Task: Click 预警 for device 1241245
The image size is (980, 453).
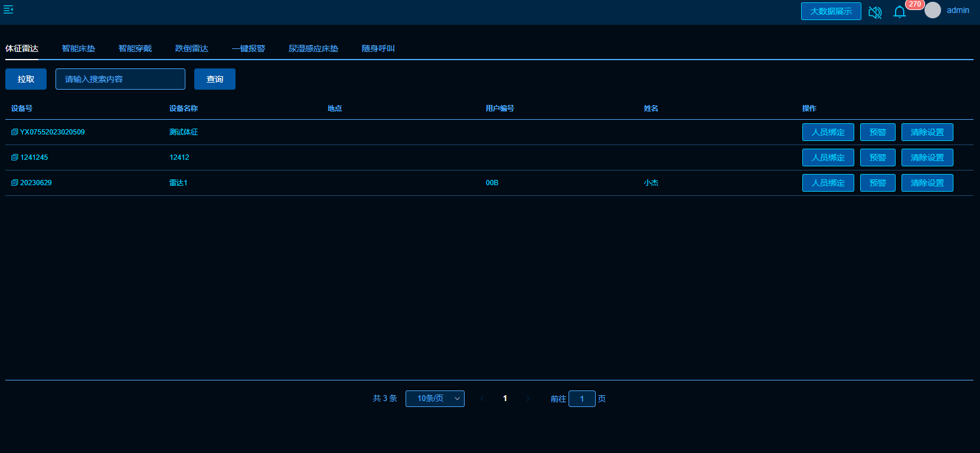Action: click(878, 157)
